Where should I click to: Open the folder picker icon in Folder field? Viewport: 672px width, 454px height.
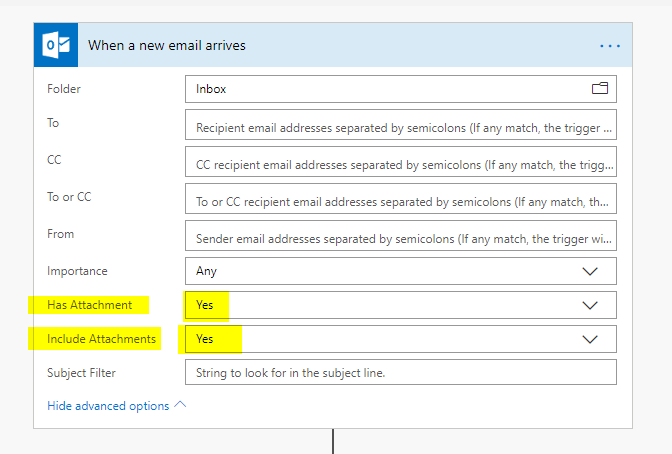tap(600, 89)
